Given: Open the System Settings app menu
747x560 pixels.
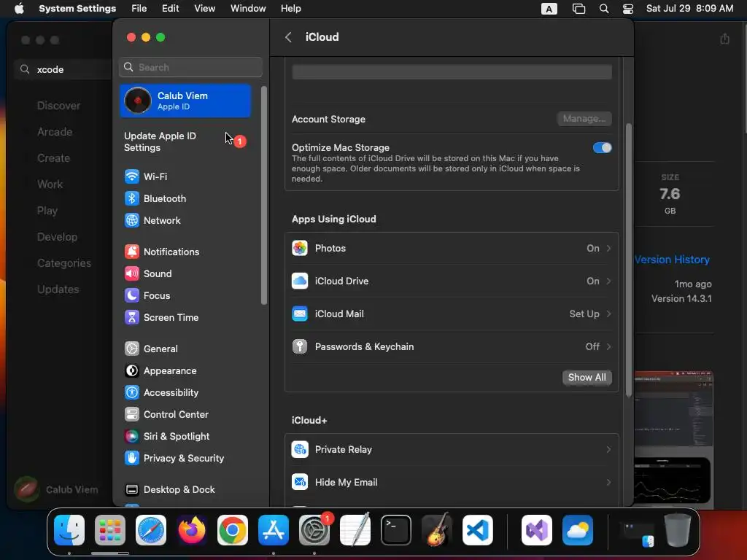Looking at the screenshot, I should [x=77, y=9].
